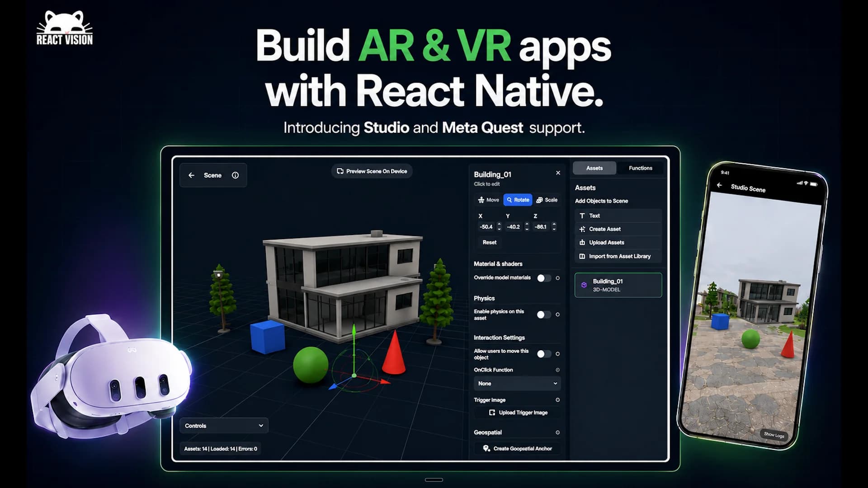Adjust the Z value stepper arrows
The width and height of the screenshot is (868, 488).
(554, 227)
